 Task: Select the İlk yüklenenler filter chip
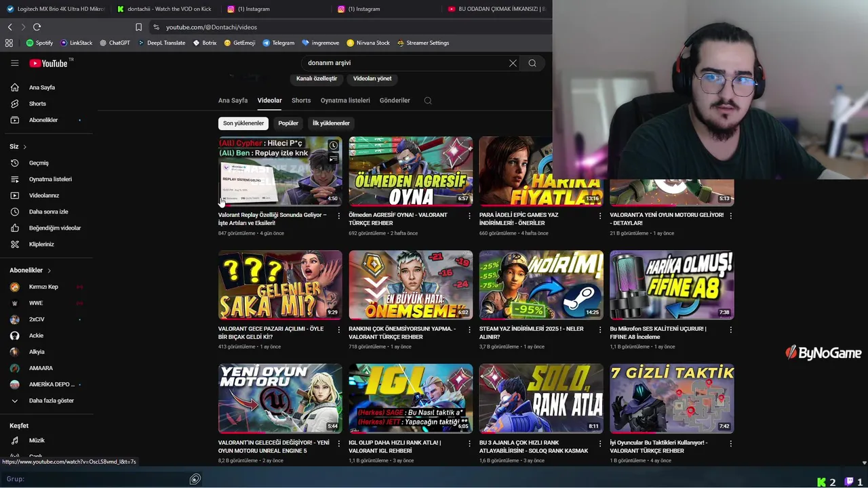tap(331, 123)
